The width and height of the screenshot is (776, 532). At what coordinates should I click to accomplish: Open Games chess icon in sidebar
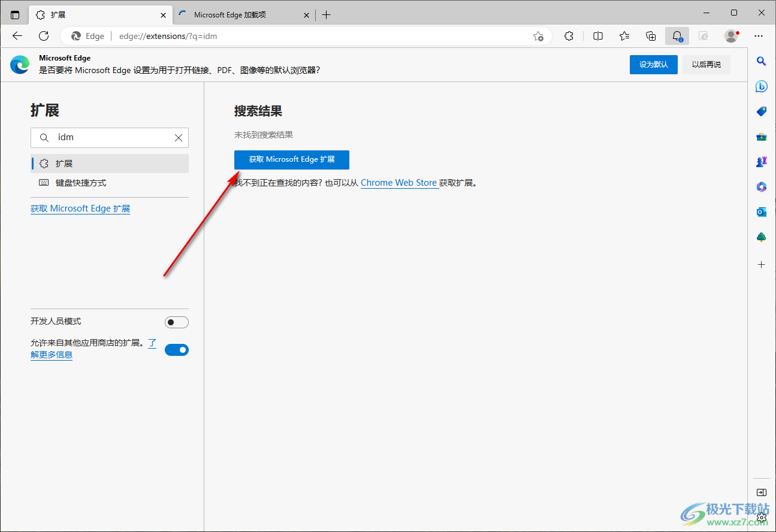(762, 162)
